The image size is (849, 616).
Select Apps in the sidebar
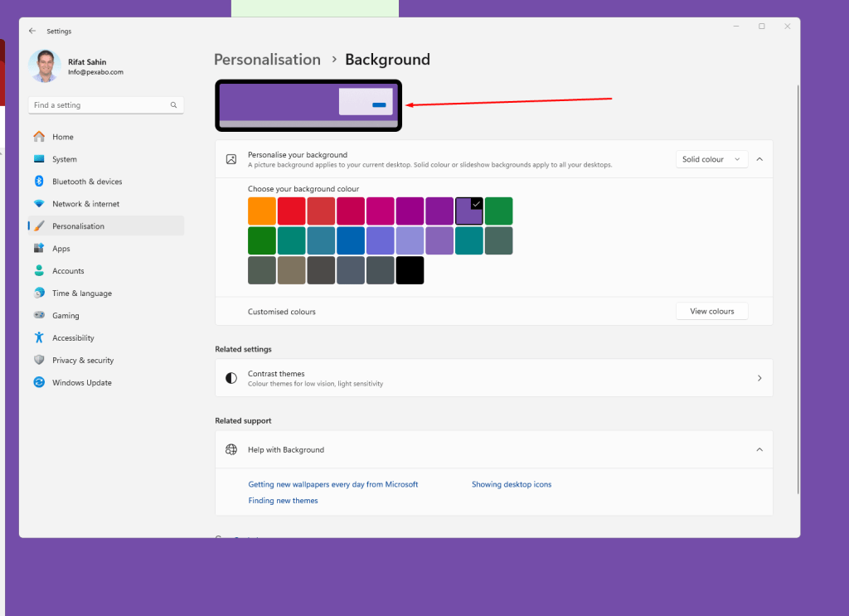pyautogui.click(x=106, y=249)
